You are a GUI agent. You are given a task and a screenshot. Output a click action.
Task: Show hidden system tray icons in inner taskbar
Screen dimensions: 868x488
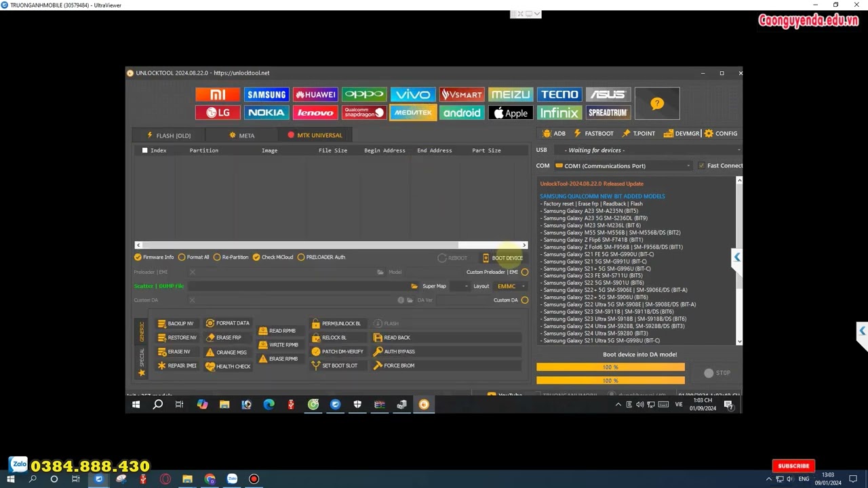coord(618,405)
